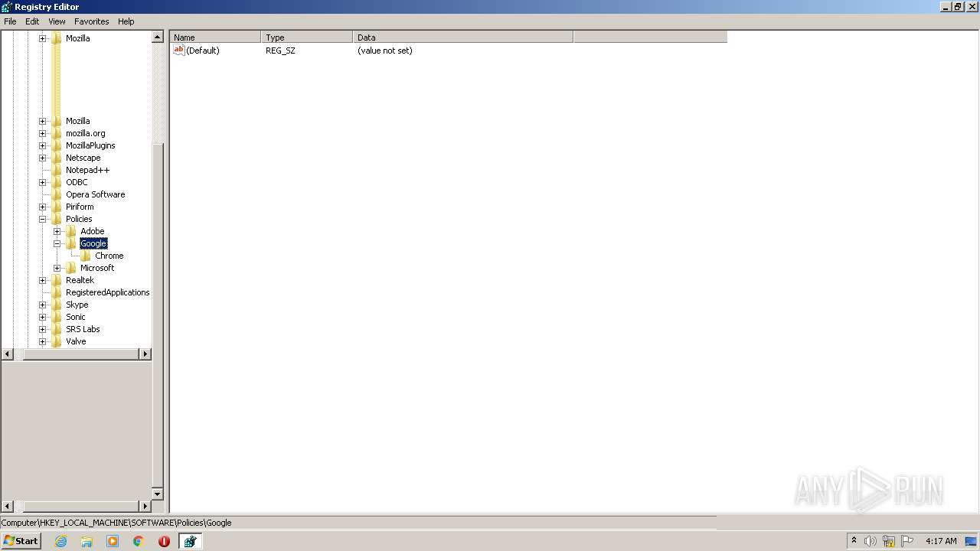Screen dimensions: 980x551
Task: Open the Help menu
Action: (x=126, y=21)
